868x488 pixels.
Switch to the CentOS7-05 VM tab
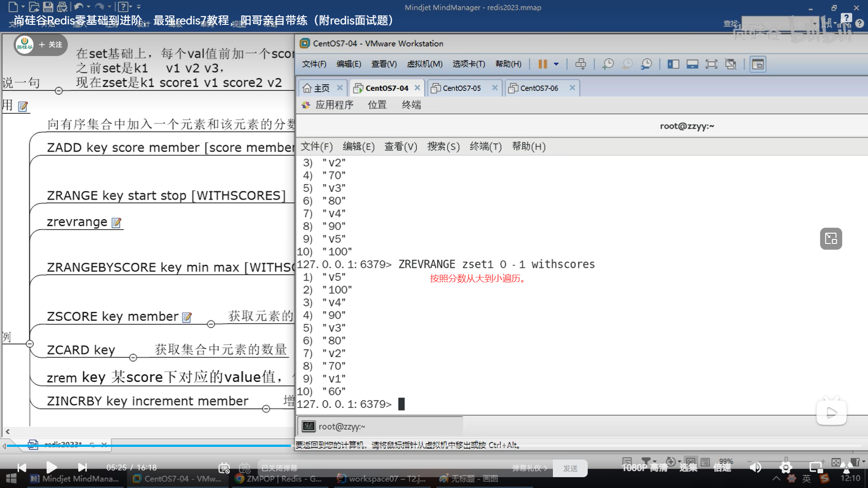pos(462,88)
